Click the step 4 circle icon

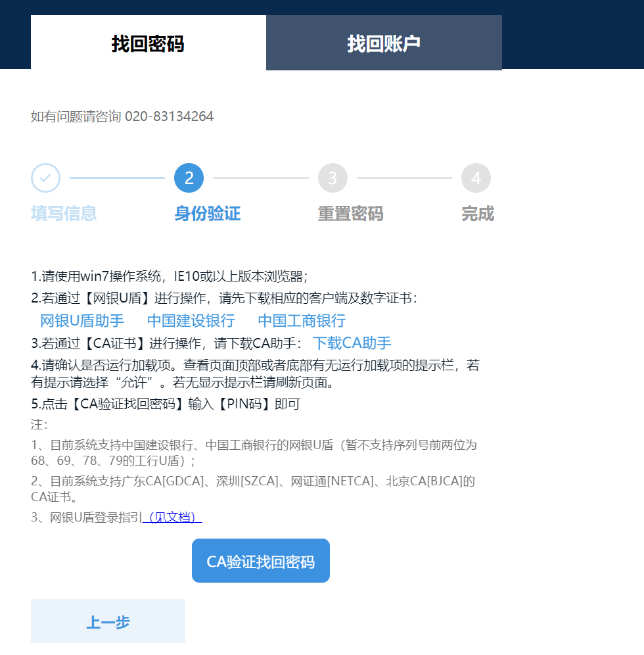(476, 178)
